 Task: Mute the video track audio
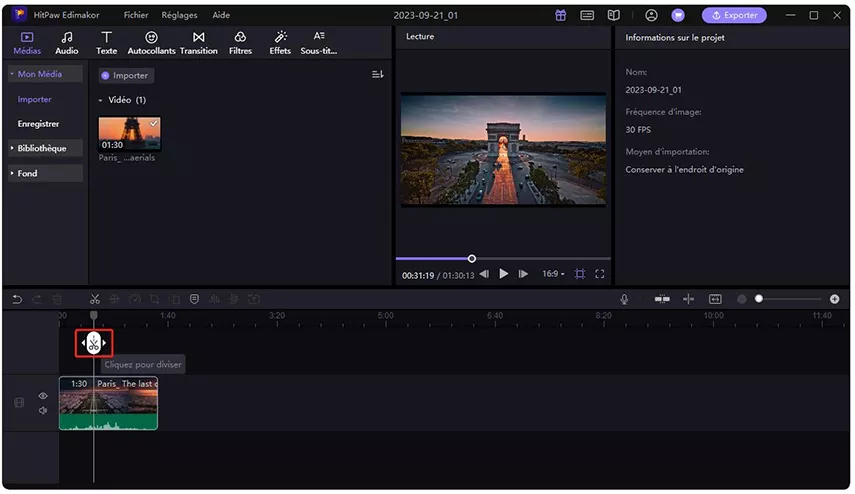43,411
